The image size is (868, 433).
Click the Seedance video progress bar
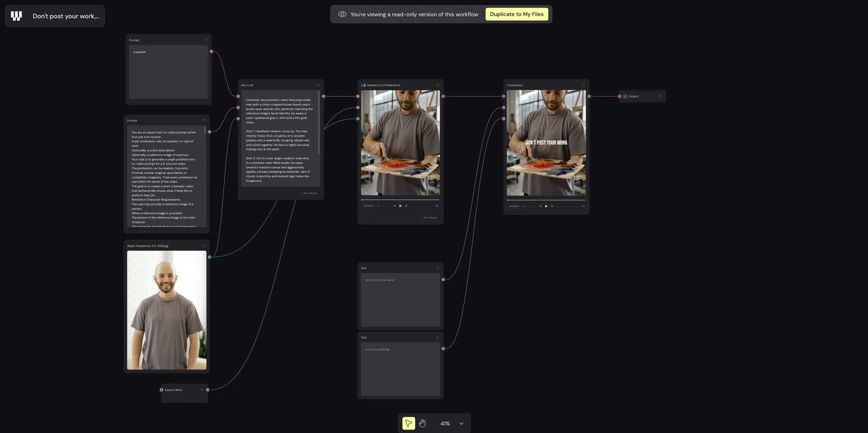click(x=400, y=200)
